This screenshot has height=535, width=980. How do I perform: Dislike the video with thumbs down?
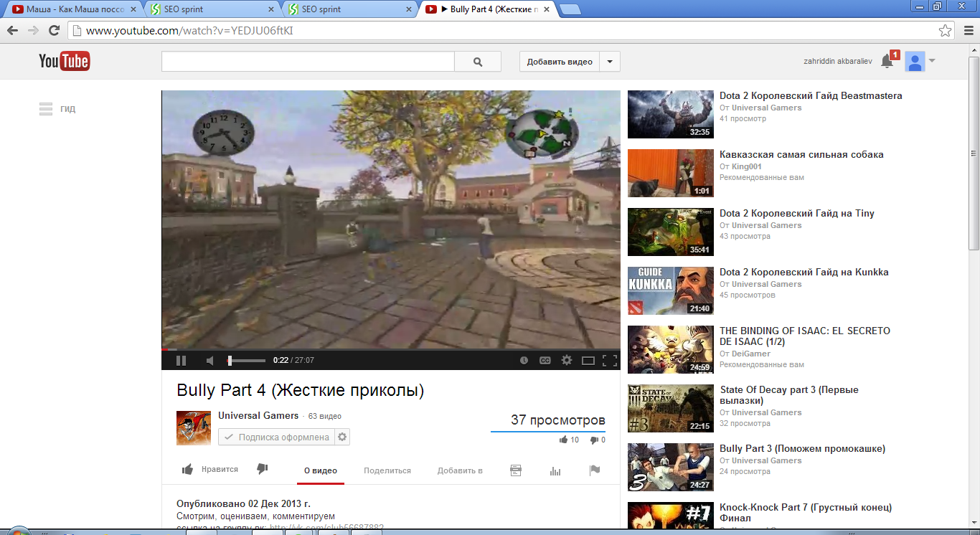coord(263,469)
